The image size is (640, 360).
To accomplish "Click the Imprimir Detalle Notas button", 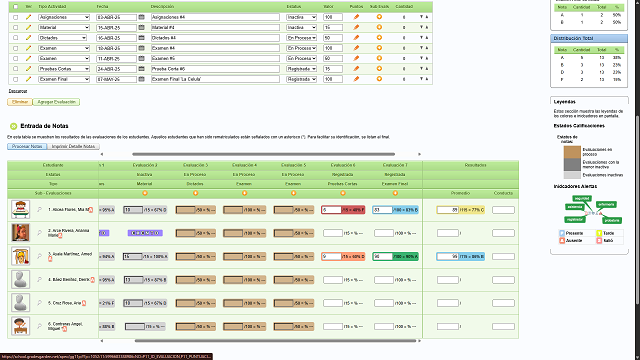I will point(73,146).
